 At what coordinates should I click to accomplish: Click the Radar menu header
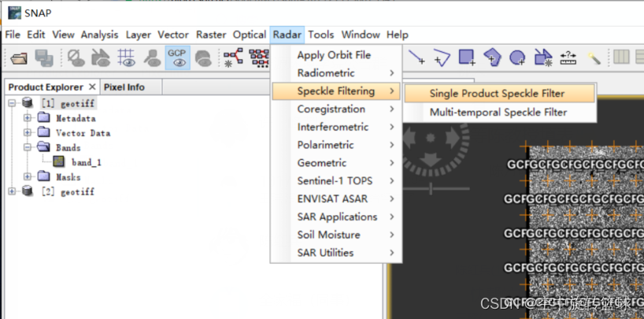[287, 35]
